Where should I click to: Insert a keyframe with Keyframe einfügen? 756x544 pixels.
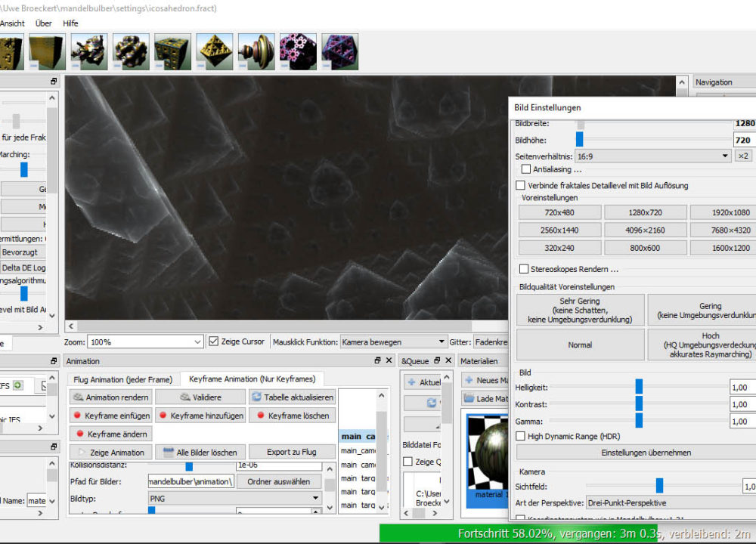(x=111, y=416)
